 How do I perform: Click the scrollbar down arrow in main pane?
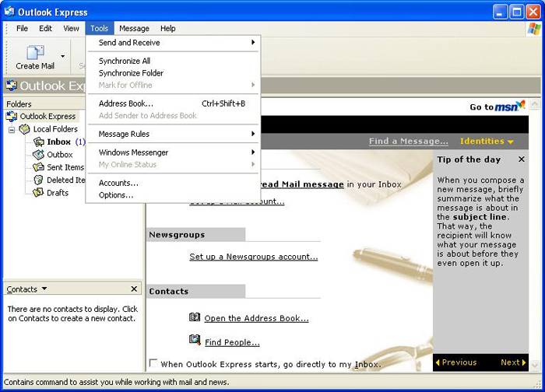pos(535,365)
